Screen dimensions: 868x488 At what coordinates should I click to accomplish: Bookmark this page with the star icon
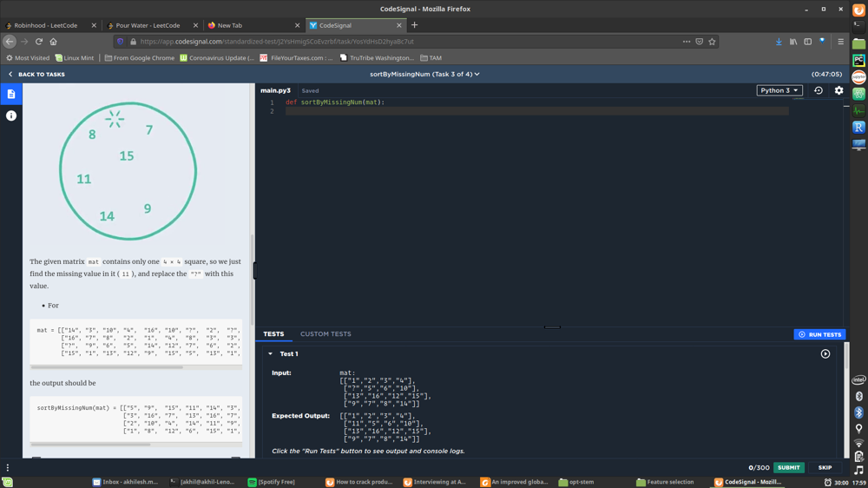click(712, 42)
